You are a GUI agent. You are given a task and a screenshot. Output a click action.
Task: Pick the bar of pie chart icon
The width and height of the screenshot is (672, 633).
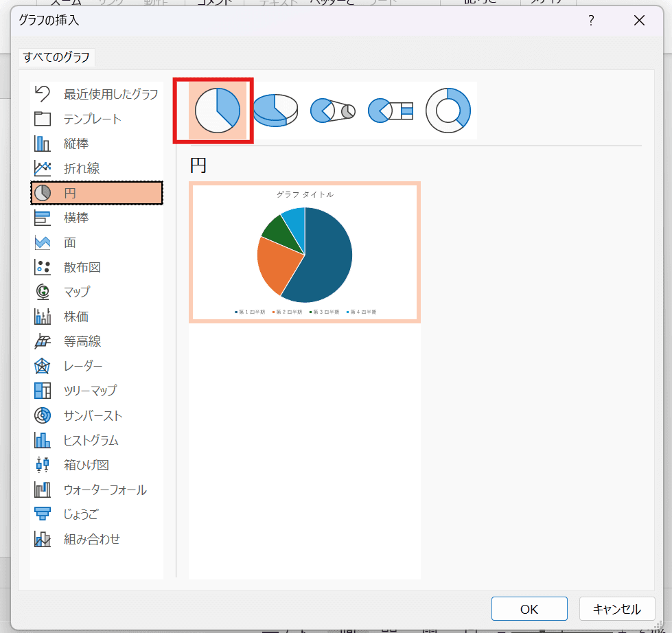[391, 110]
